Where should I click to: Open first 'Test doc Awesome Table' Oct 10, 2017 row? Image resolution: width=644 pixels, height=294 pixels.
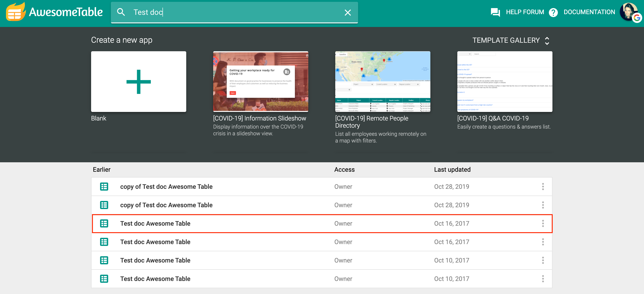(322, 261)
